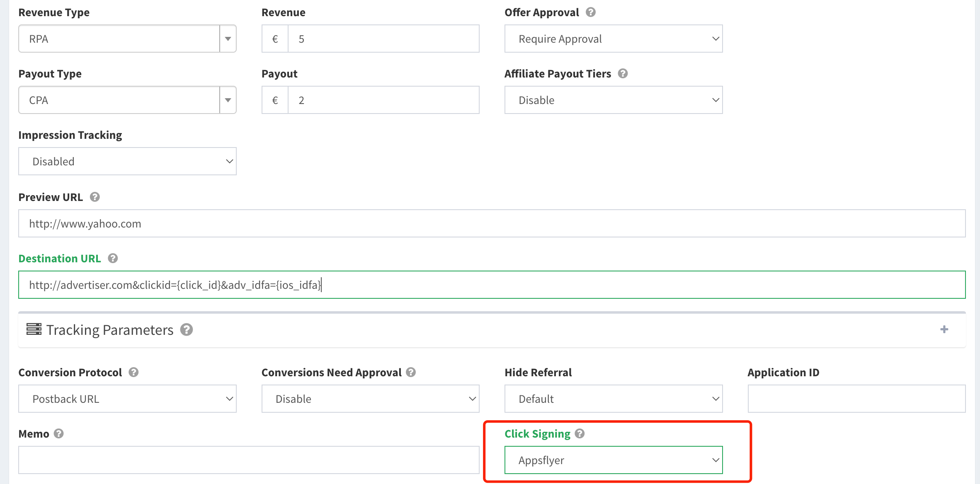Click the euro symbol beside Payout
Viewport: 980px width, 484px height.
[275, 100]
